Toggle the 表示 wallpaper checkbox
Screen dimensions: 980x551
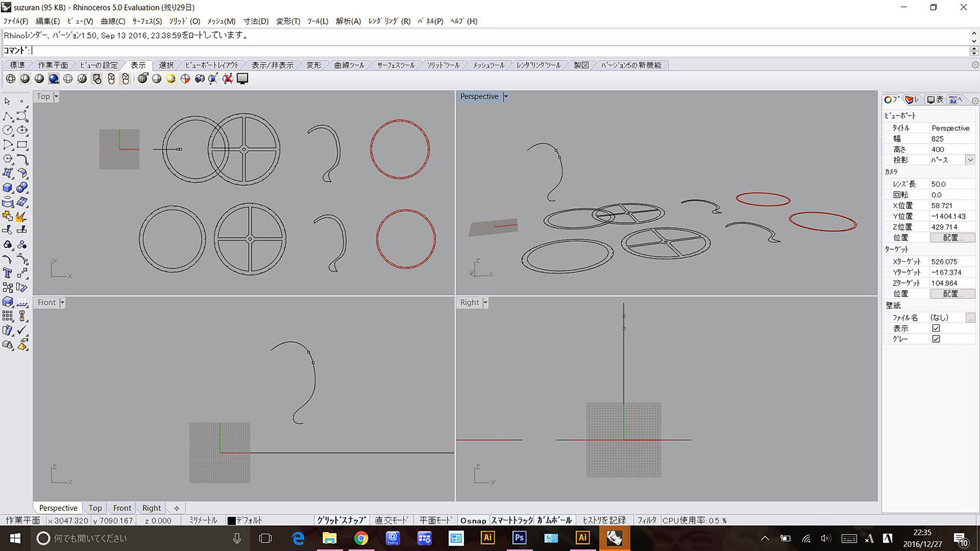[936, 328]
